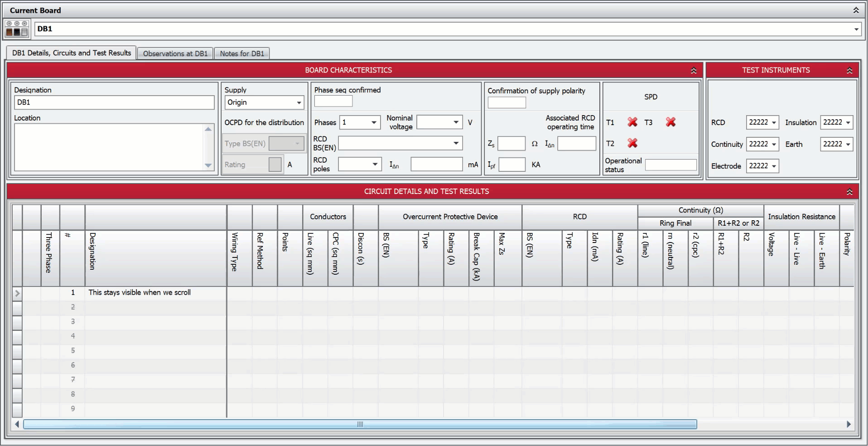This screenshot has height=446, width=868.
Task: Click the Ipf KA input field
Action: click(512, 165)
